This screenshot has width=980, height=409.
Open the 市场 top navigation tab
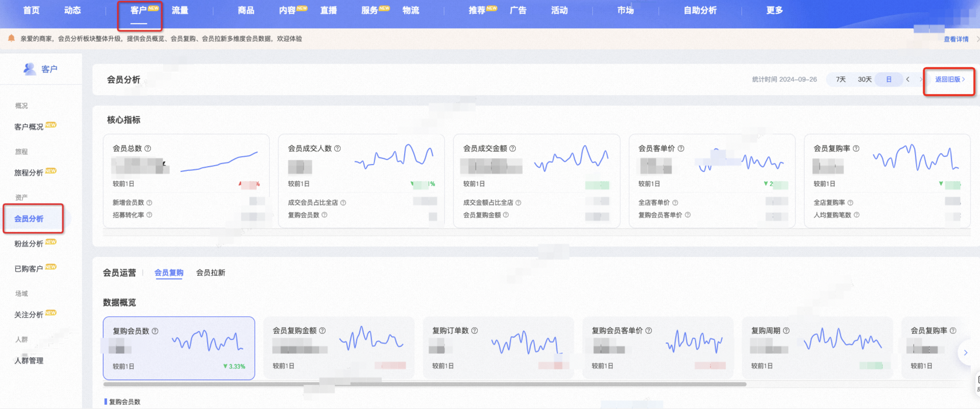625,10
